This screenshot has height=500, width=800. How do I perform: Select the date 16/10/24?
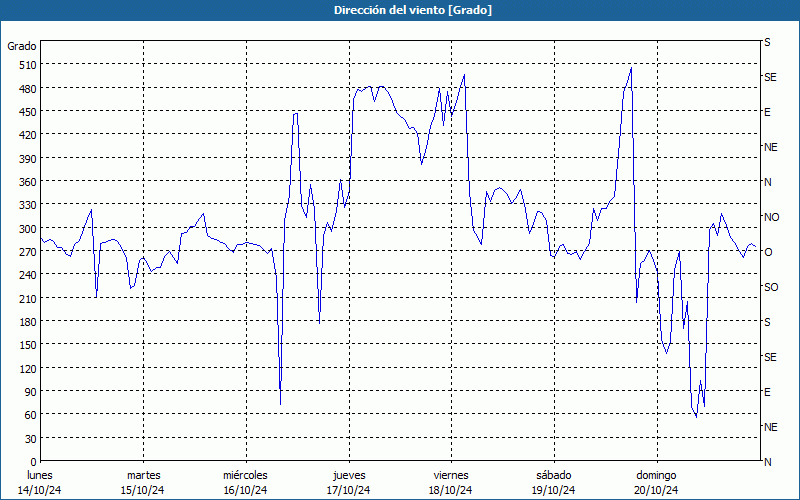tap(245, 490)
